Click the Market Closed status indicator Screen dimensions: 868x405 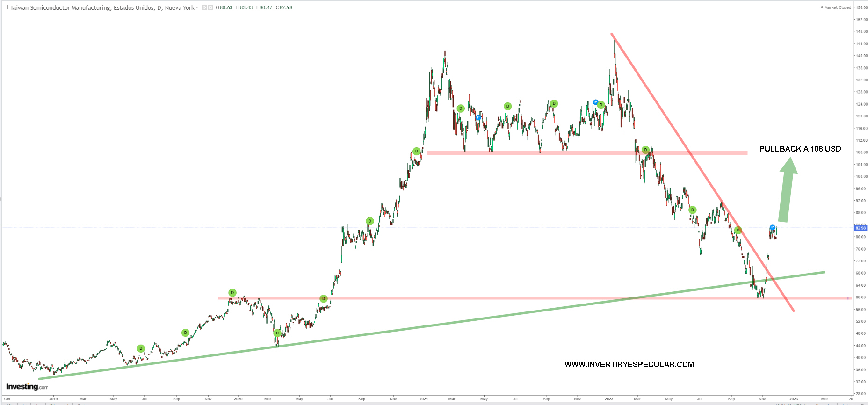click(x=837, y=7)
